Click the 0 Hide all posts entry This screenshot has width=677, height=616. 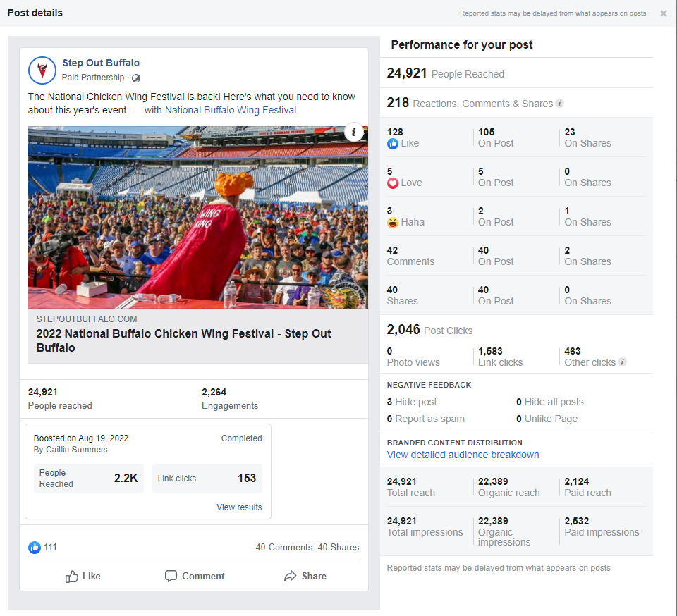(549, 402)
